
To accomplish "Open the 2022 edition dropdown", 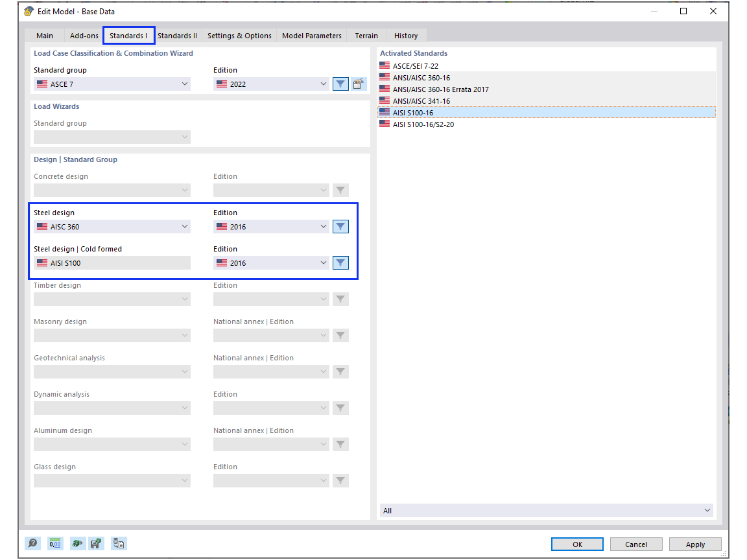I will (271, 84).
